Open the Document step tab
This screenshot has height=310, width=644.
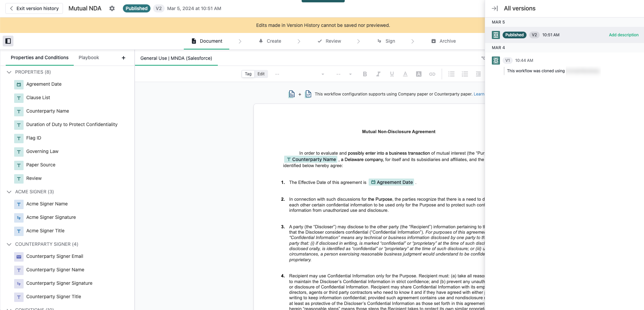click(207, 41)
